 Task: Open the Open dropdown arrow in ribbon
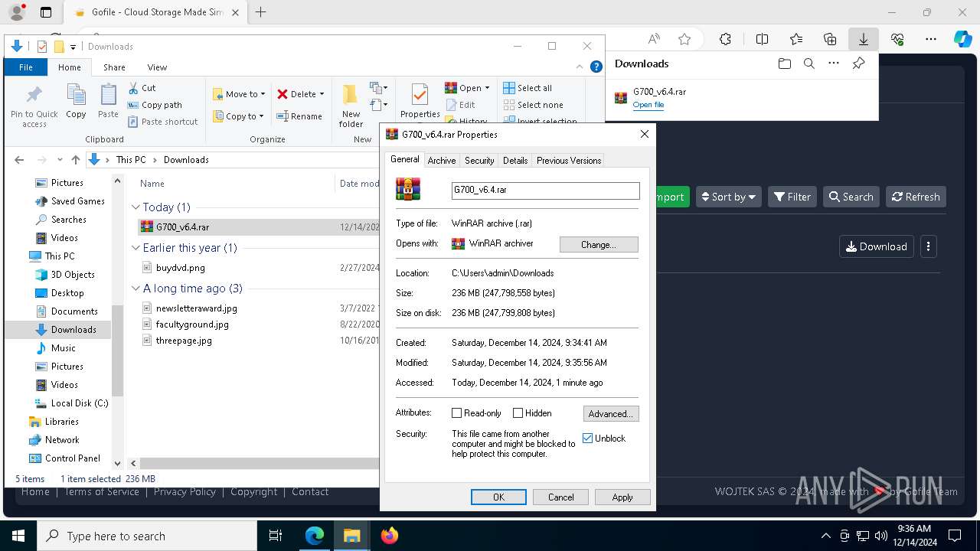[x=488, y=88]
